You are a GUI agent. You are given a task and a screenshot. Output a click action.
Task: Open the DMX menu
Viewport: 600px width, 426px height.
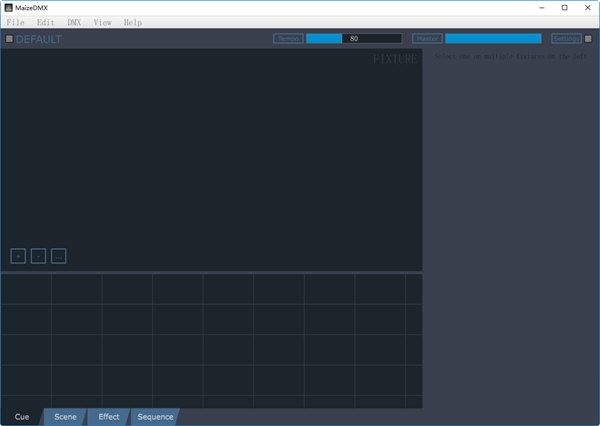pos(74,22)
